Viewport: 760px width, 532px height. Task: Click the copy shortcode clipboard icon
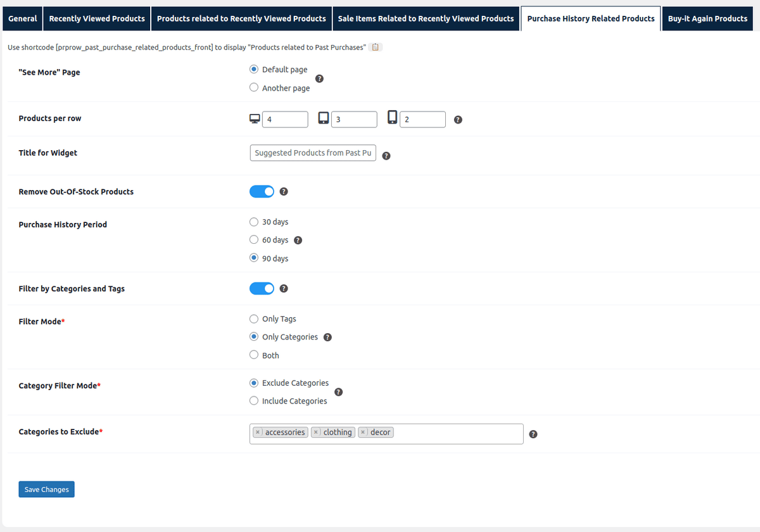[x=374, y=46]
